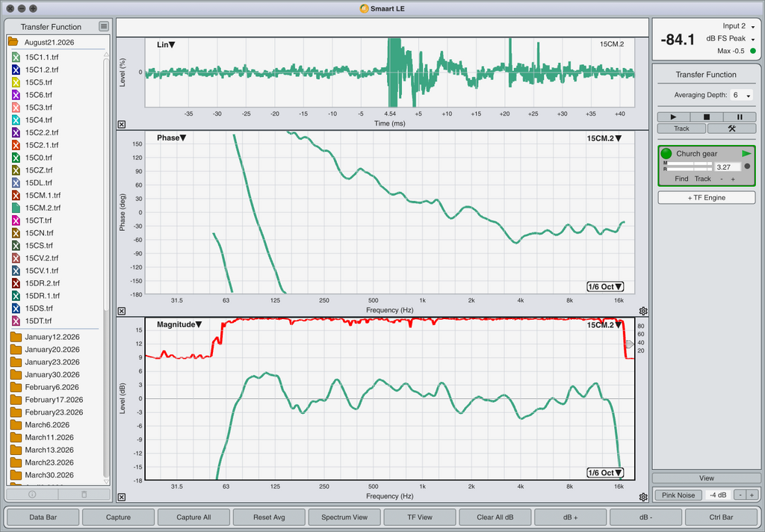Screen dimensions: 765x532
Task: Increase pink noise level with plus
Action: [752, 495]
